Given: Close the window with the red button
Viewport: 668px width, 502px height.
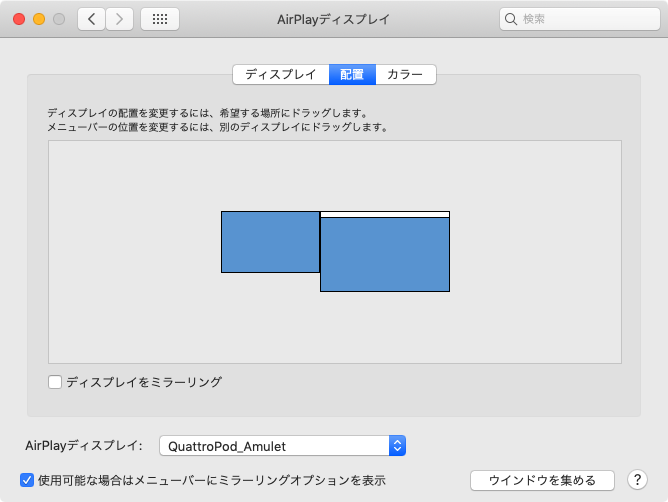Looking at the screenshot, I should 19,19.
